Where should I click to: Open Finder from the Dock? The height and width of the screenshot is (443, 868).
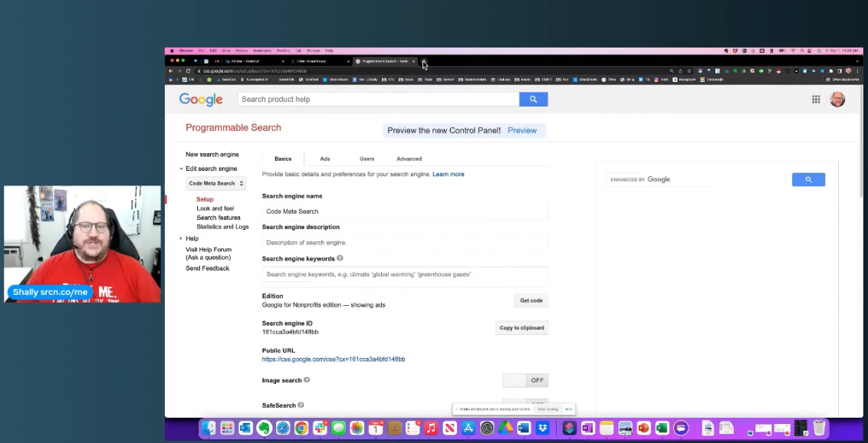point(208,428)
